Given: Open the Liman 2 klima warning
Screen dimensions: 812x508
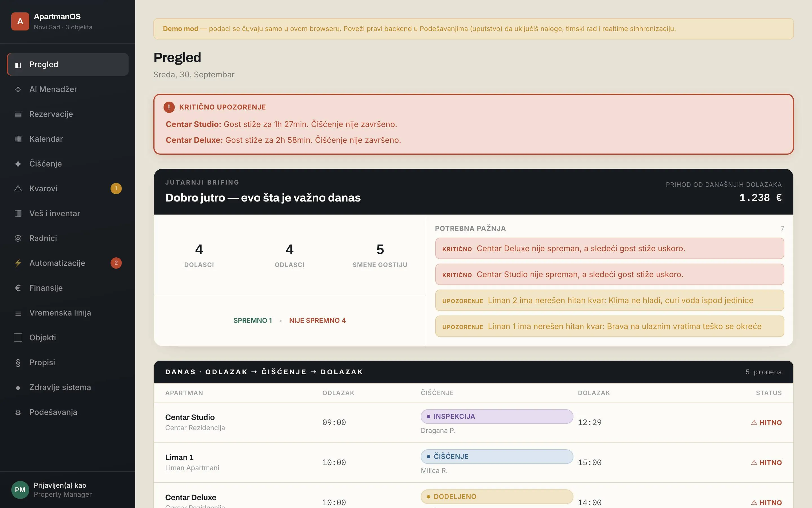Looking at the screenshot, I should tap(610, 300).
